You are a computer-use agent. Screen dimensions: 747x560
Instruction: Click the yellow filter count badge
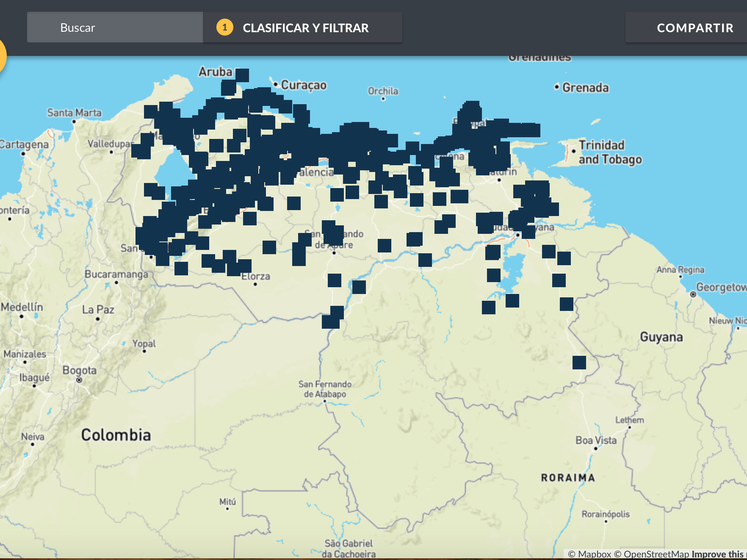[224, 28]
